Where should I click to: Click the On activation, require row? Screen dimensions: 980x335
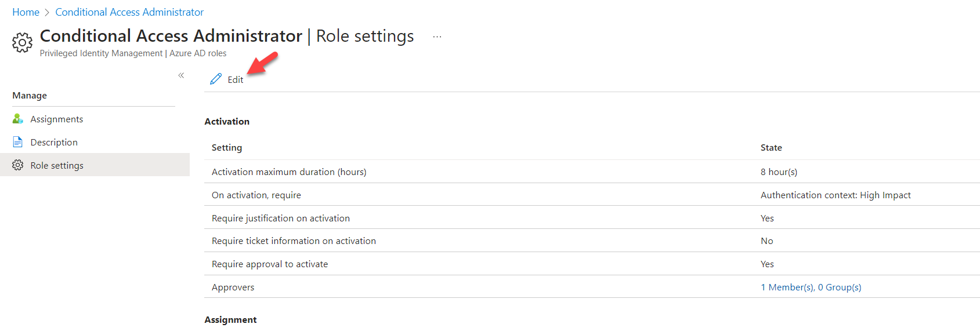click(x=592, y=195)
